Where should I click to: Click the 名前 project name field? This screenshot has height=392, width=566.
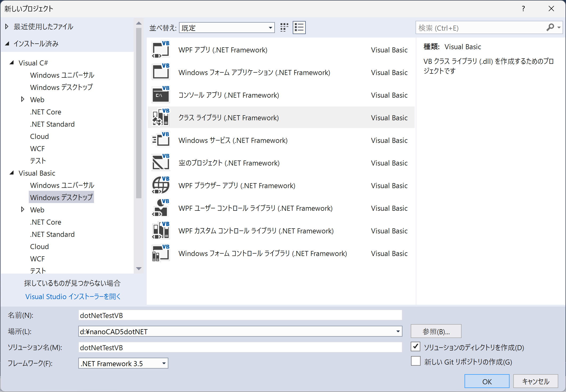click(240, 315)
